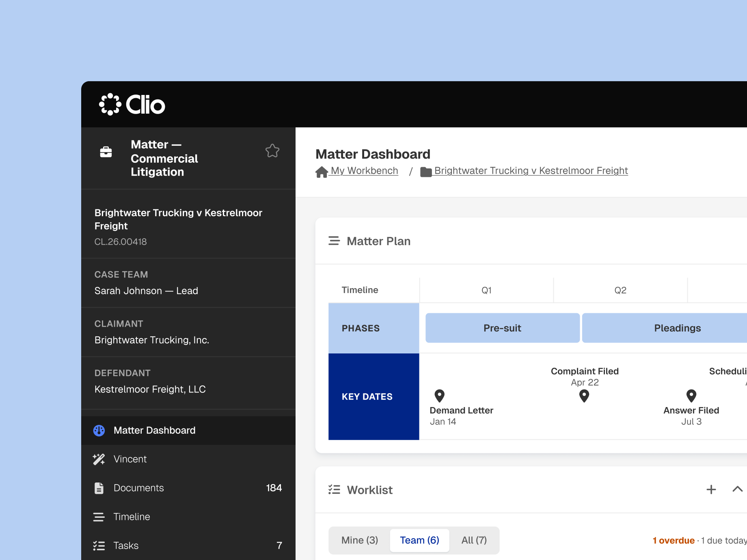This screenshot has height=560, width=747.
Task: Open Brightwater Trucking v Kestrelmoor Freight breadcrumb link
Action: pos(531,171)
